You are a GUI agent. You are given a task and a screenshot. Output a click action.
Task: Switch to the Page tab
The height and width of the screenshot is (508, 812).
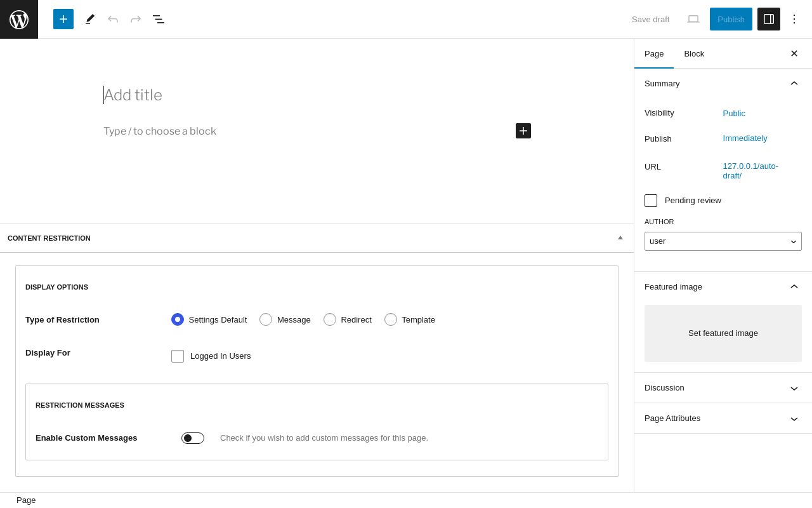pyautogui.click(x=654, y=54)
